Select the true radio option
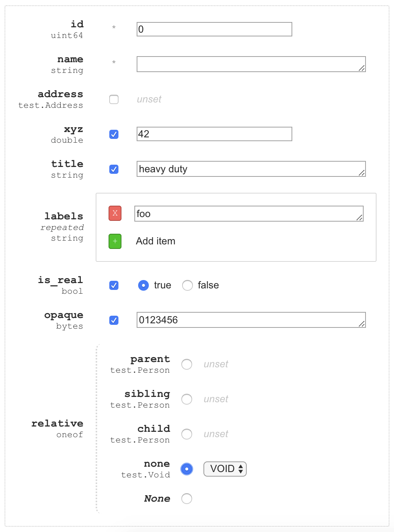Image resolution: width=394 pixels, height=532 pixels. (143, 285)
